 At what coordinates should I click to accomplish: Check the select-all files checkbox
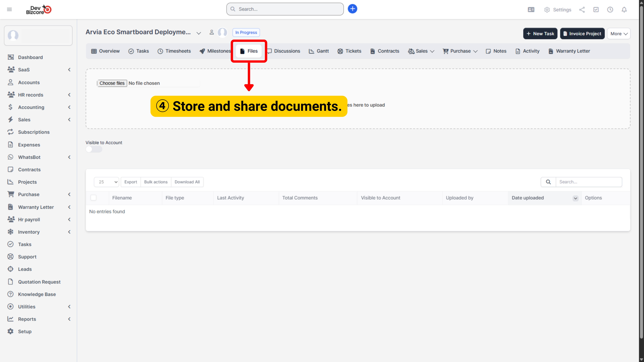tap(93, 198)
